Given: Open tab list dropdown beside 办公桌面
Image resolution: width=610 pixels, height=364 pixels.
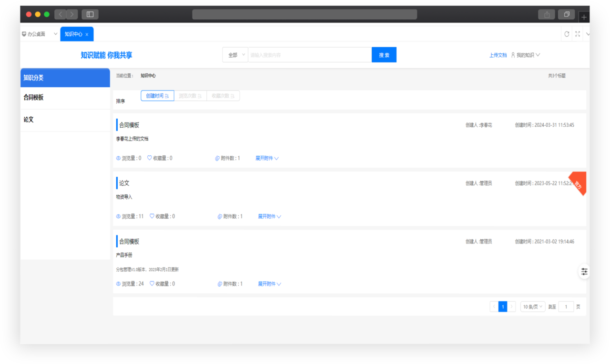Looking at the screenshot, I should 55,34.
